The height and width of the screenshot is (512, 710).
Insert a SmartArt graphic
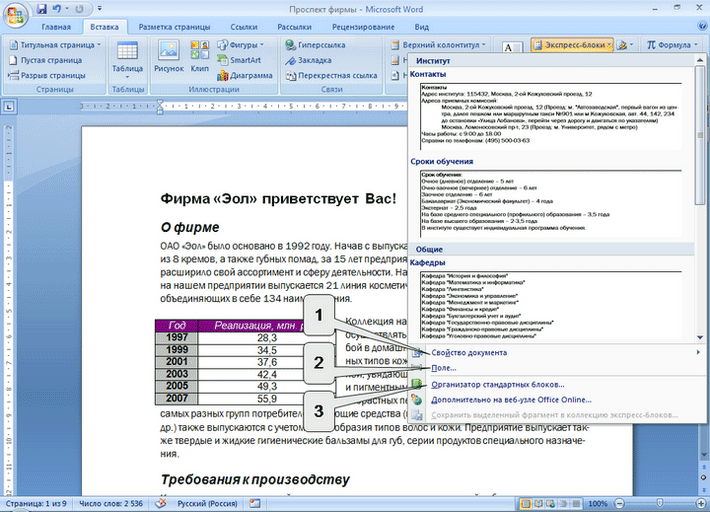240,60
